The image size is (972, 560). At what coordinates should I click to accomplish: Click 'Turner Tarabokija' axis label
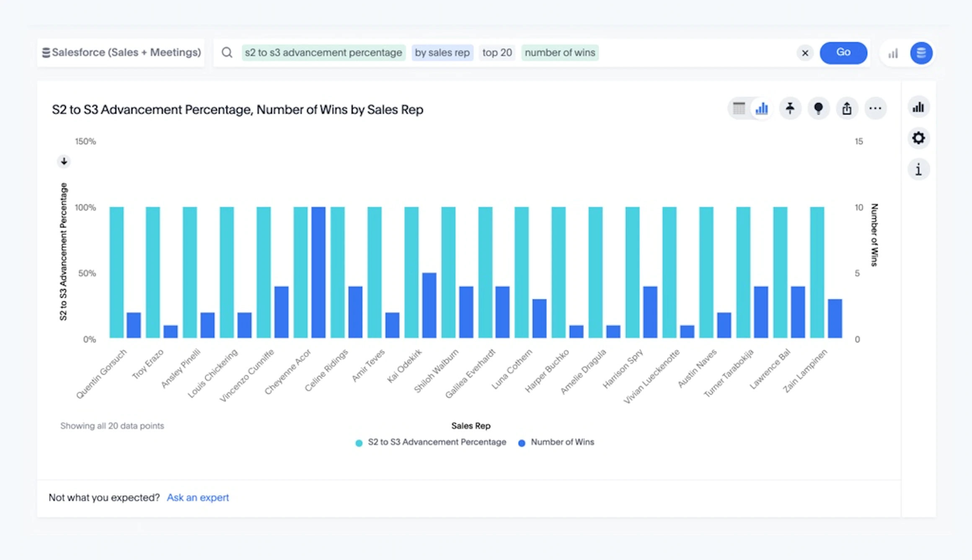(729, 373)
